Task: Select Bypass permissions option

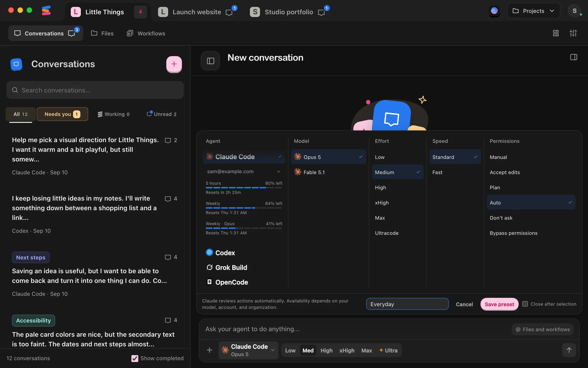Action: click(x=531, y=233)
